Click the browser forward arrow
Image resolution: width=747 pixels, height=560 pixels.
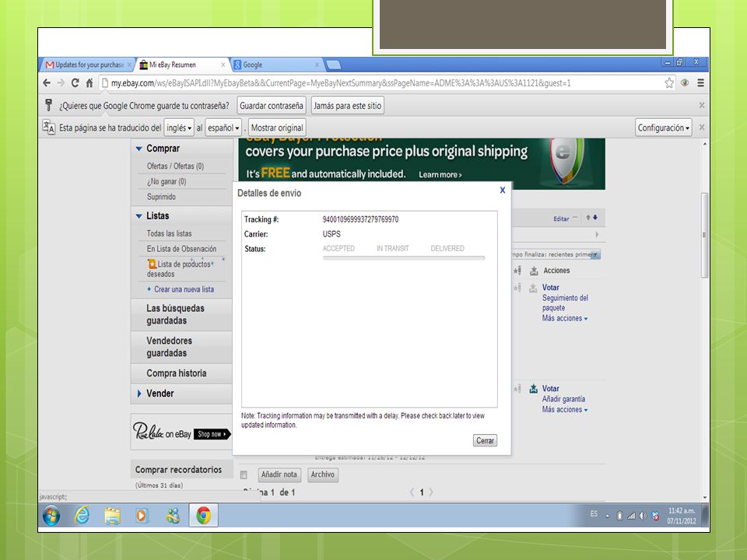(x=61, y=83)
